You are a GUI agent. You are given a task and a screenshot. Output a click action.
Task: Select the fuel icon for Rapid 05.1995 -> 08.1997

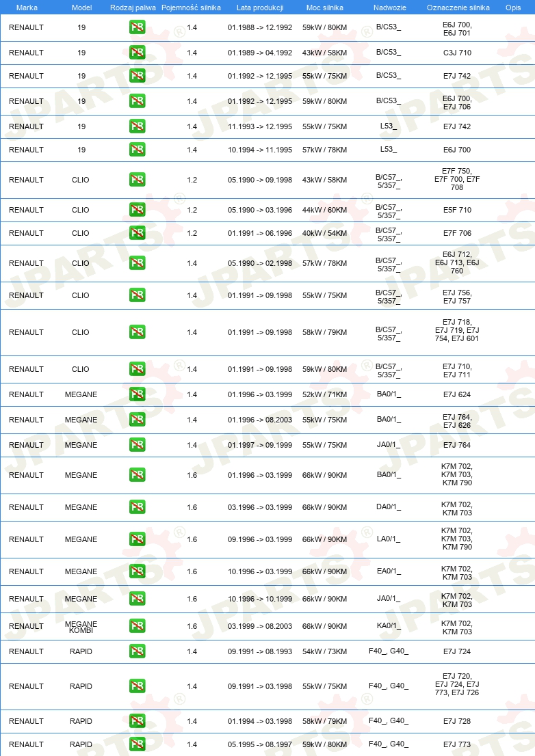click(138, 744)
